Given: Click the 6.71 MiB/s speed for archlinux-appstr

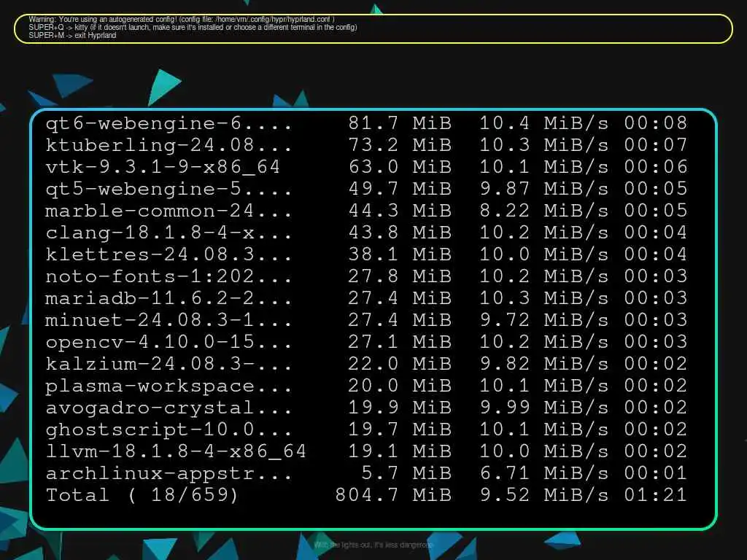Looking at the screenshot, I should click(x=544, y=473).
